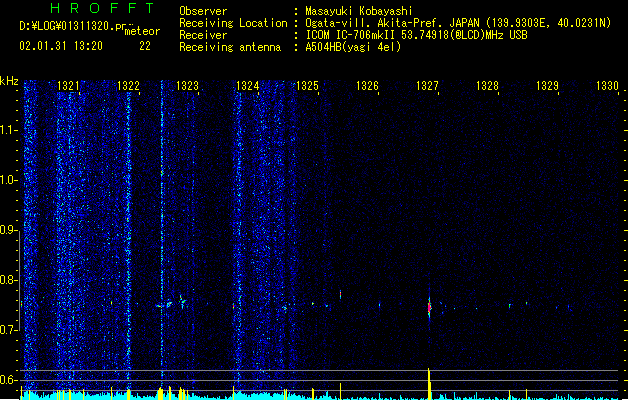Click the Ogata-vill. Akita-Pref. JAPAN coordinates text

458,23
